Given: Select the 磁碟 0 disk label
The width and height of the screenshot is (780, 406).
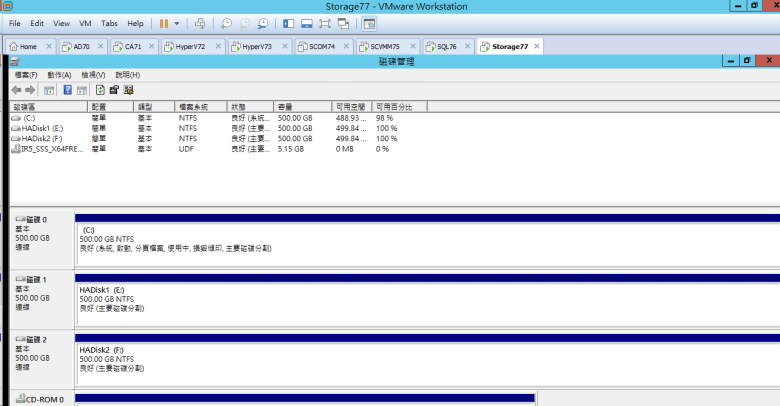Looking at the screenshot, I should tap(35, 219).
